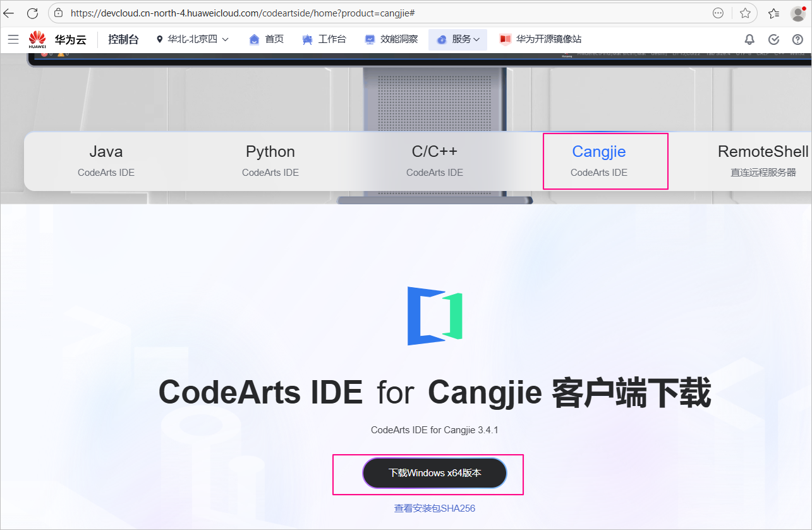Screen dimensions: 812x530
Task: Open the 控制台 console link
Action: (123, 39)
